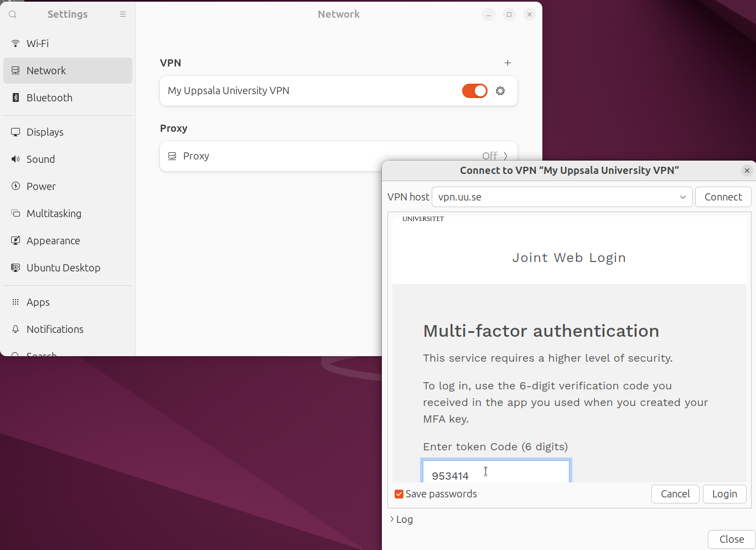
Task: Go to Multitasking settings
Action: 54,213
